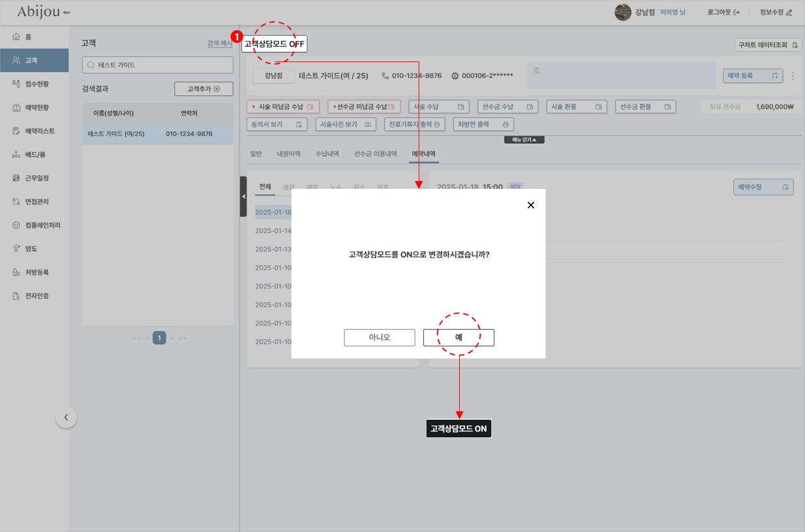Click the 시술 수납 button
This screenshot has height=532, width=805.
coord(439,107)
